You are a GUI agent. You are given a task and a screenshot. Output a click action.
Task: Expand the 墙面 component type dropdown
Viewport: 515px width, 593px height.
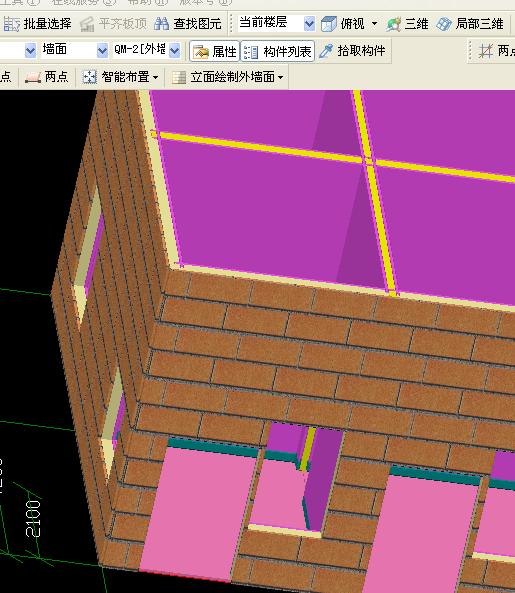pyautogui.click(x=102, y=50)
